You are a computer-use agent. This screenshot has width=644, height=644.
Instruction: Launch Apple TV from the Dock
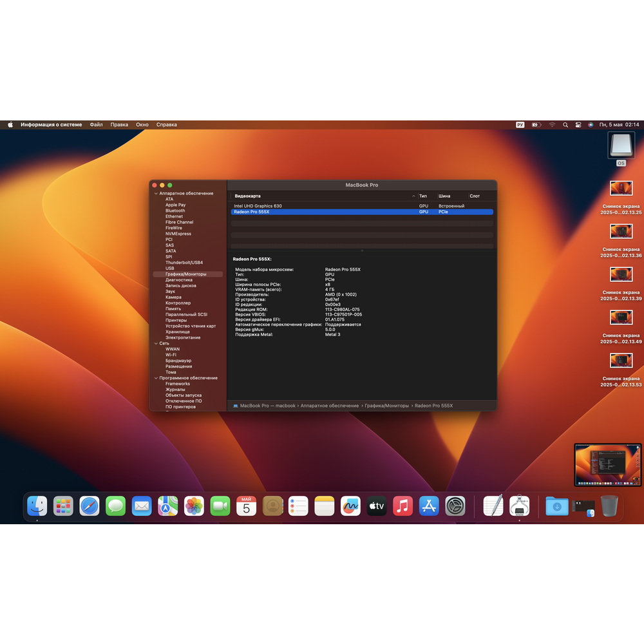tap(377, 506)
